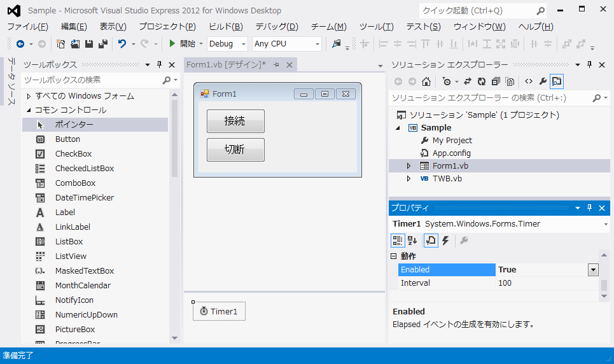Click the 開始 start button label
Screen dimensions: 614x364
coord(188,44)
